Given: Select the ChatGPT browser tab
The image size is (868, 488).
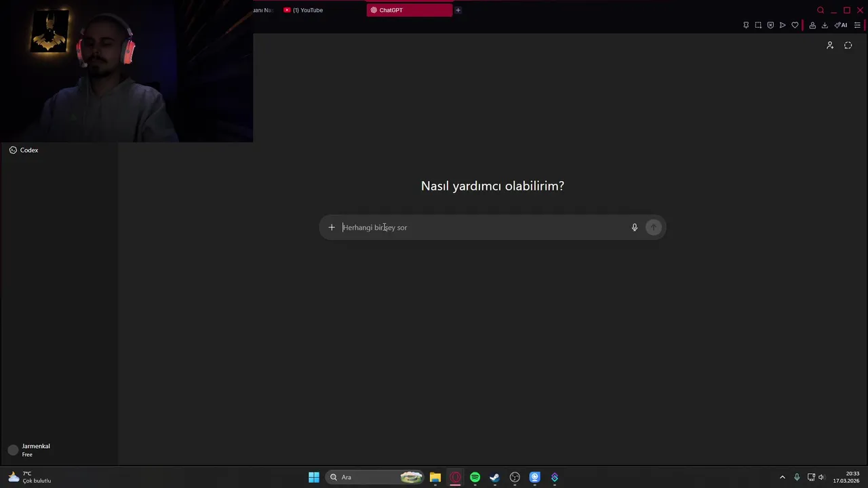Looking at the screenshot, I should point(410,10).
